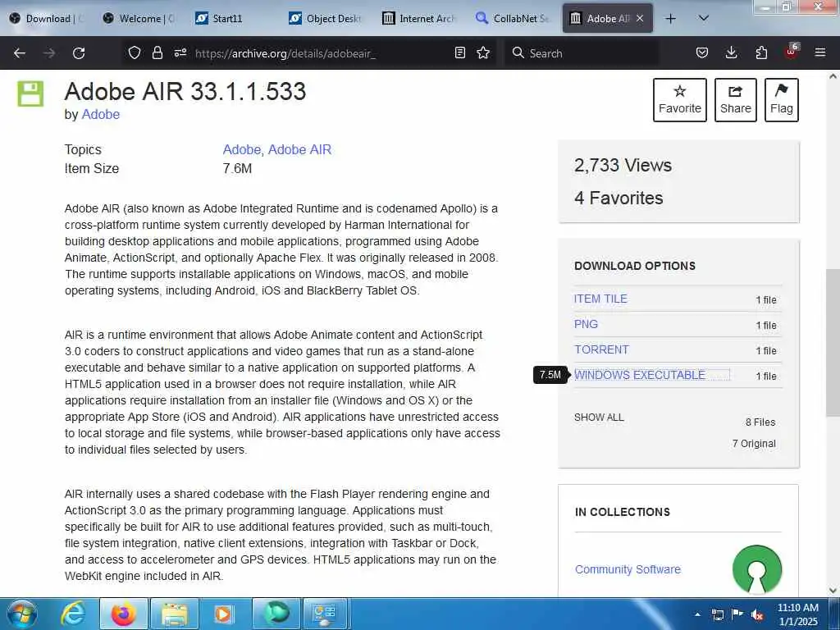Toggle reader view icon
840x630 pixels.
click(x=459, y=52)
